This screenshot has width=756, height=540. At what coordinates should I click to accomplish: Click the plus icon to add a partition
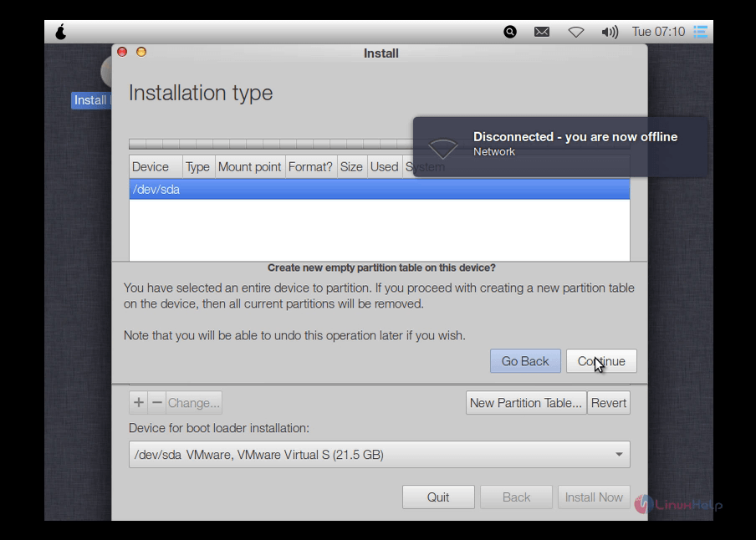click(x=138, y=402)
